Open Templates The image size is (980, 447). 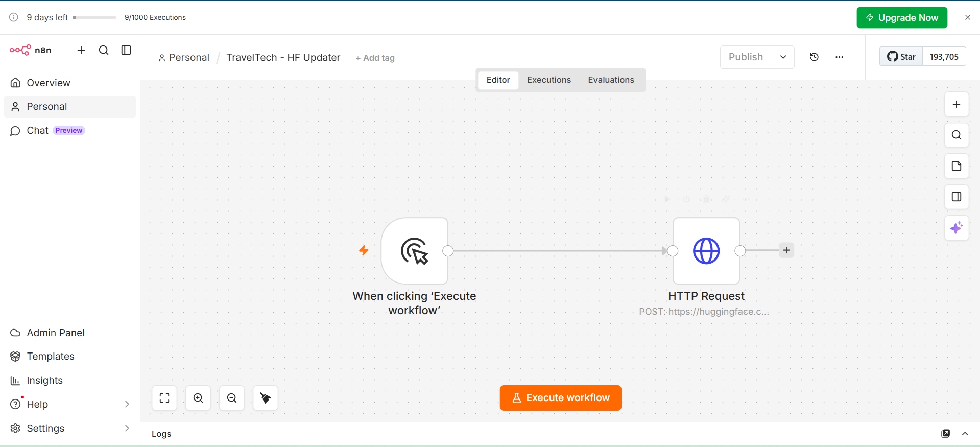(x=70, y=357)
